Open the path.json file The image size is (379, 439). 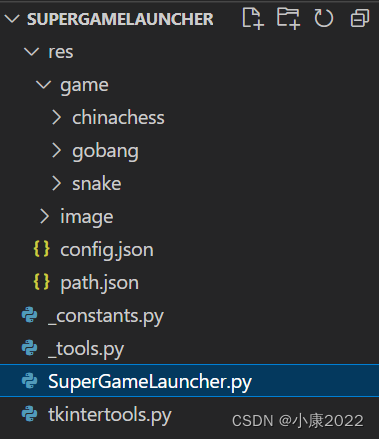pyautogui.click(x=99, y=283)
